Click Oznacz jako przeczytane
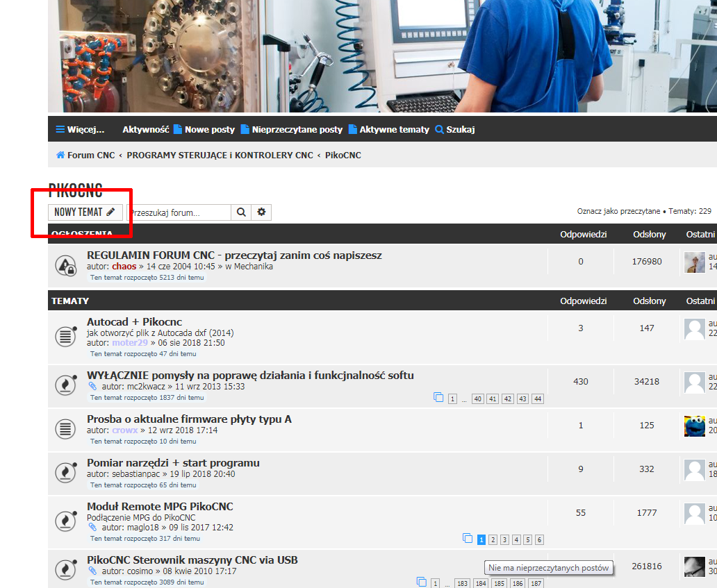The image size is (717, 588). (x=618, y=211)
